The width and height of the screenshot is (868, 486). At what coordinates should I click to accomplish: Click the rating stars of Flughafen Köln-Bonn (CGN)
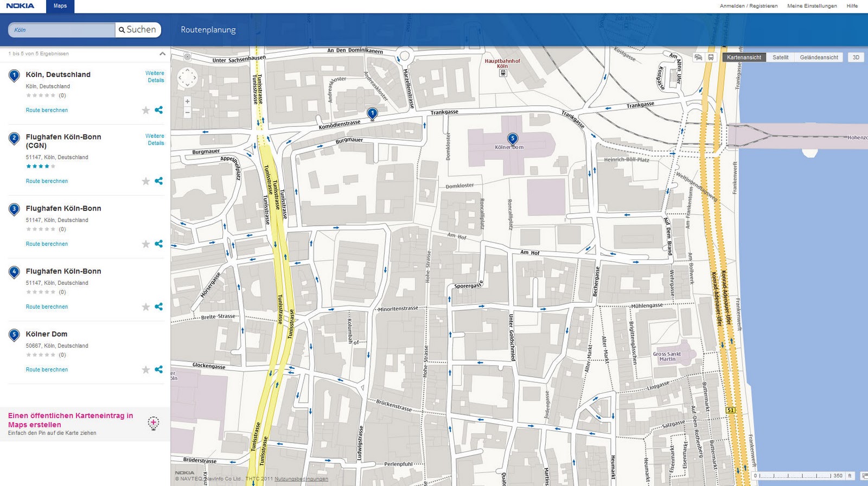[41, 167]
